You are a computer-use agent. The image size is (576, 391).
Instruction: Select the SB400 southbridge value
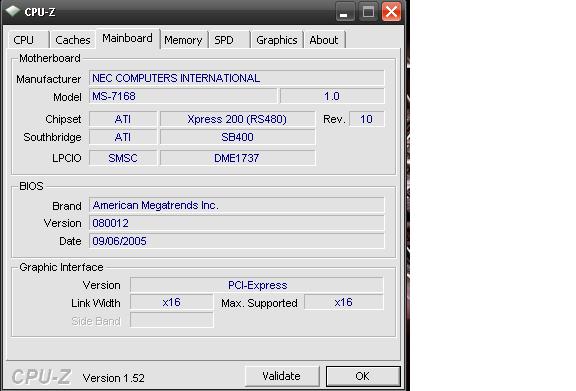click(237, 137)
